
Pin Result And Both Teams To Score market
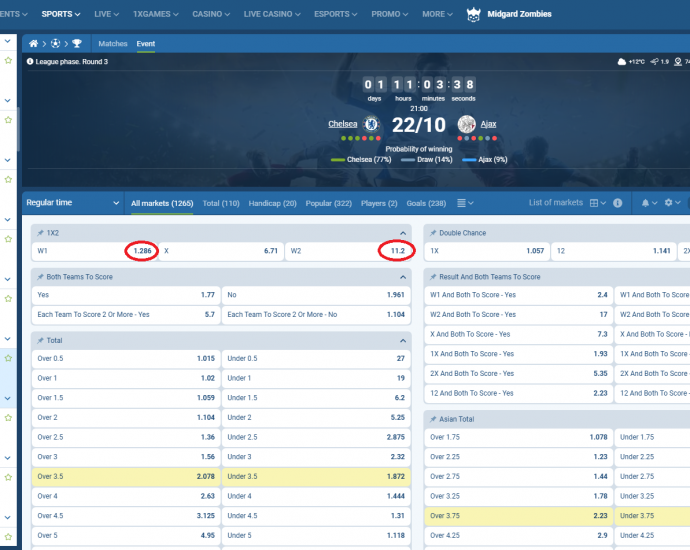pos(433,277)
